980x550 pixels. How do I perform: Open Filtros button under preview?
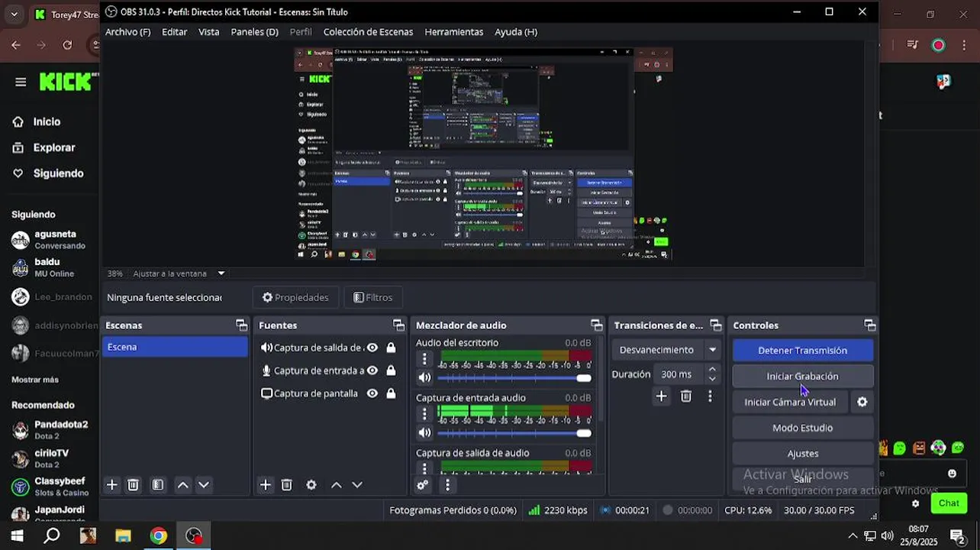point(373,297)
